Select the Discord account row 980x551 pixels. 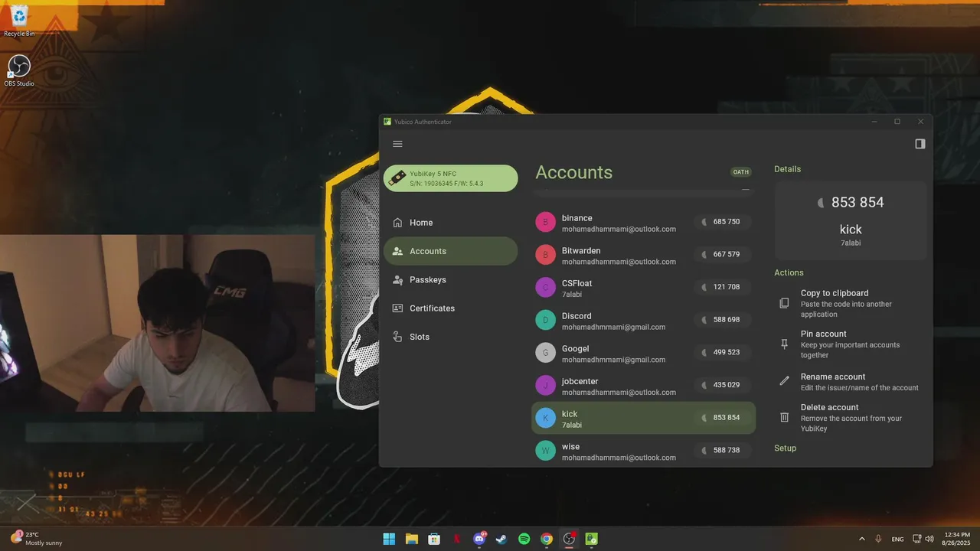(x=643, y=321)
